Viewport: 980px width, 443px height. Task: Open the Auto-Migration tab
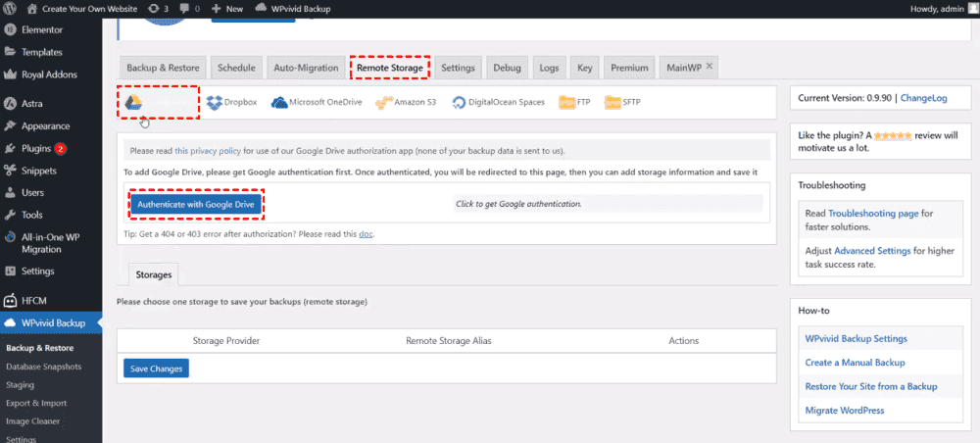pos(306,68)
